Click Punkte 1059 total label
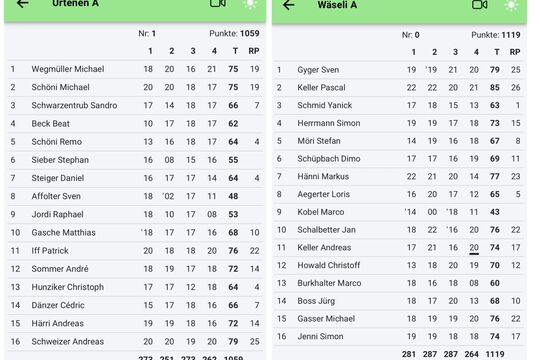The height and width of the screenshot is (360, 540). 234,33
